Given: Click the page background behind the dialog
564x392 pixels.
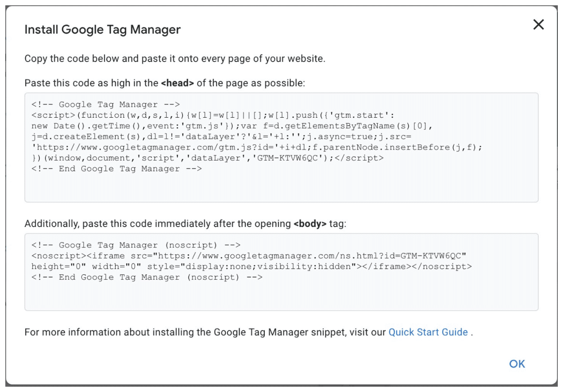Looking at the screenshot, I should (x=282, y=389).
